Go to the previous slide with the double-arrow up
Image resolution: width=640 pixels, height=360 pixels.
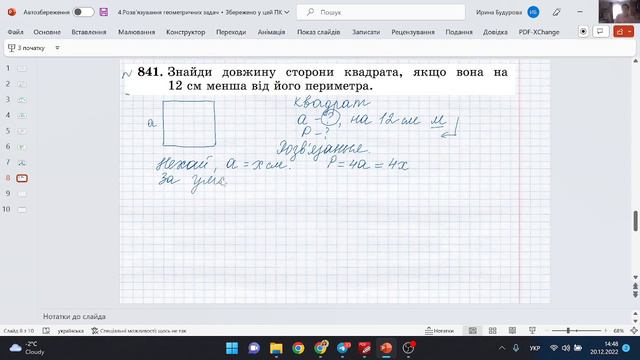[x=636, y=286]
